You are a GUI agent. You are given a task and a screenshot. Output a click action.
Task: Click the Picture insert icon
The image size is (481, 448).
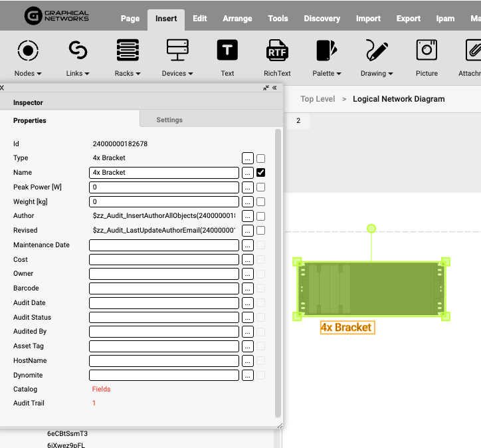point(427,51)
